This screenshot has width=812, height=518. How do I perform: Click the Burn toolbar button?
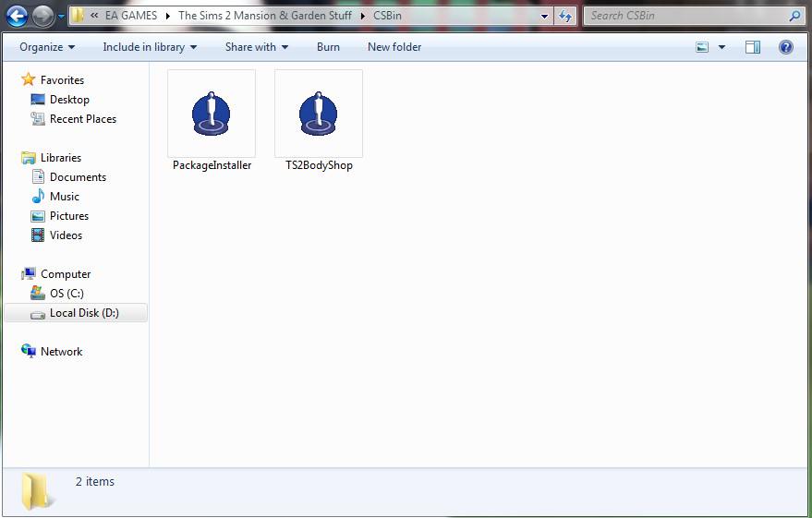point(328,47)
